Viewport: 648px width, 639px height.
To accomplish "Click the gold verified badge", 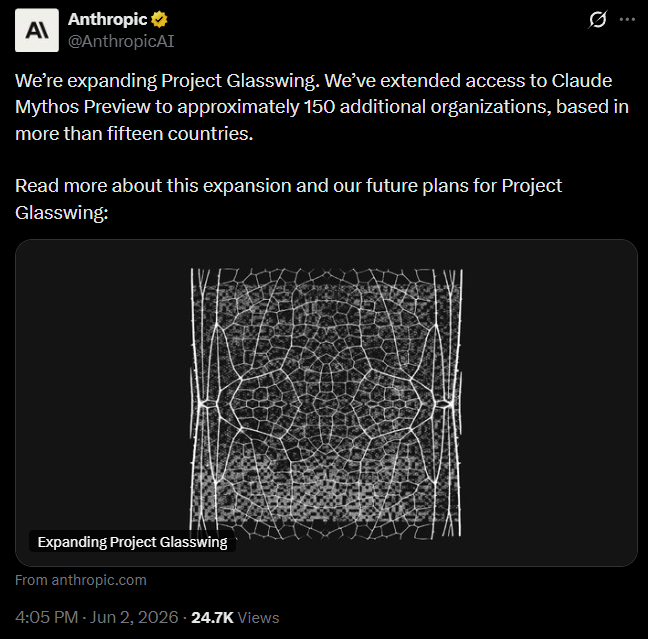I will 160,19.
